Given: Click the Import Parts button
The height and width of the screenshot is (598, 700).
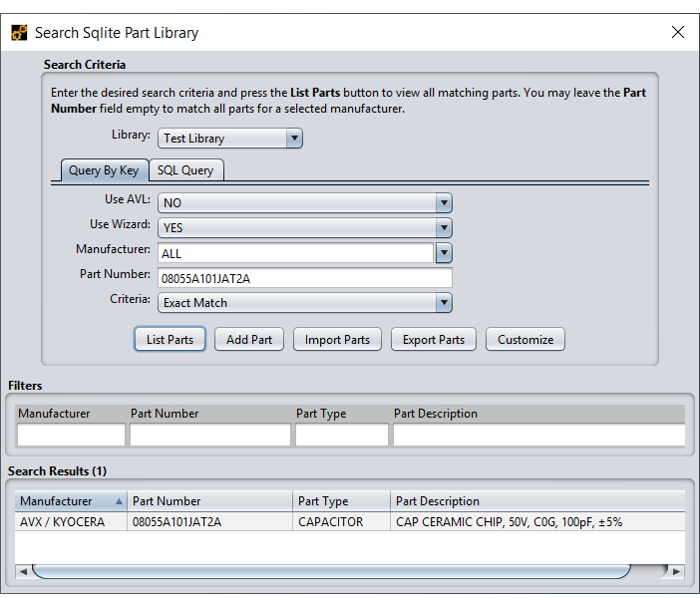Looking at the screenshot, I should (x=337, y=340).
